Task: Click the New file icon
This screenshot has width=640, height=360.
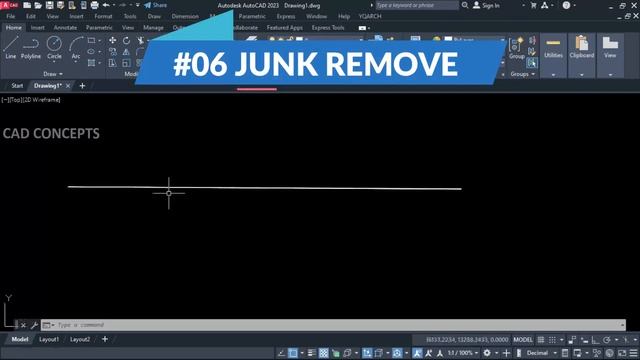Action: pos(27,5)
